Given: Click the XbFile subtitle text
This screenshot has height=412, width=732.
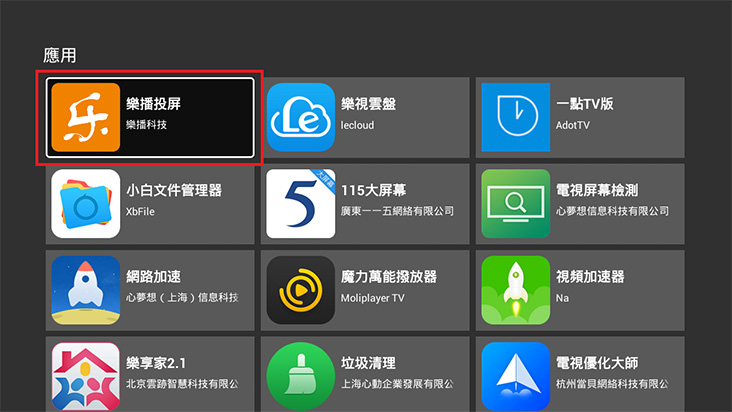Looking at the screenshot, I should pyautogui.click(x=140, y=211).
